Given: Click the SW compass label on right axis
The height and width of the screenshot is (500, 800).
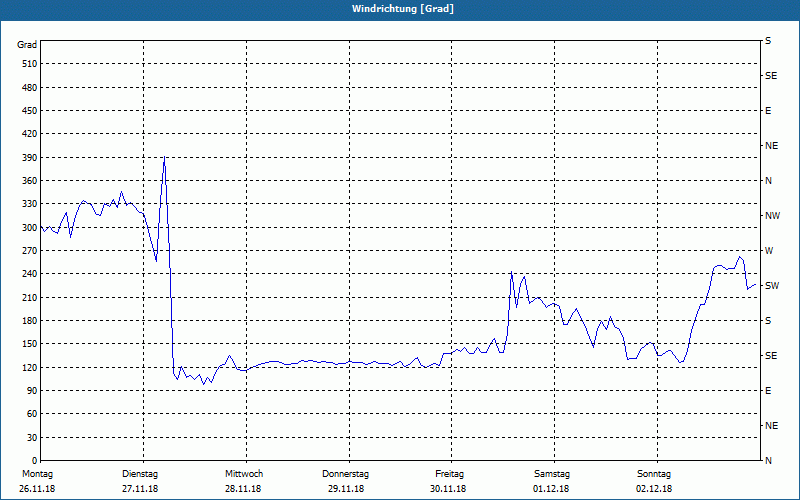Looking at the screenshot, I should 771,285.
